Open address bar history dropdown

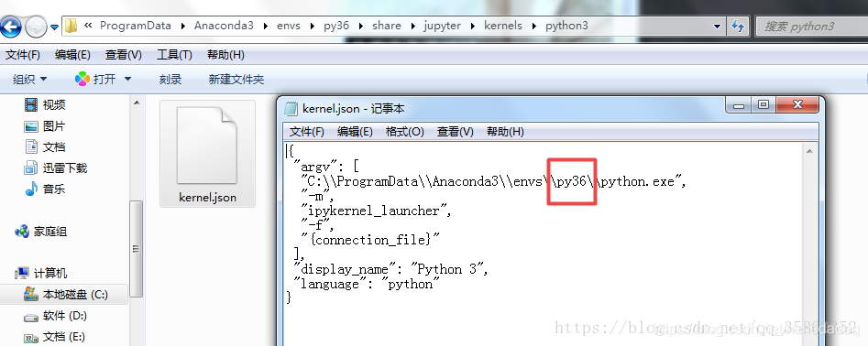click(718, 26)
